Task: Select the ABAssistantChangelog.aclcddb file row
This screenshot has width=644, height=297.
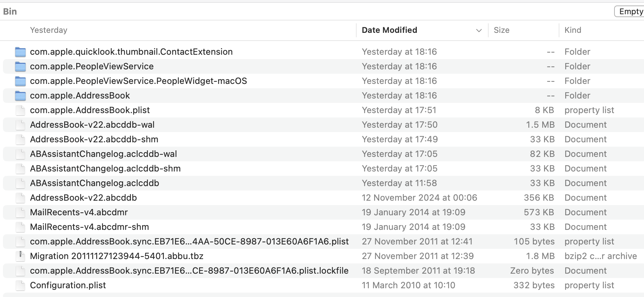Action: point(94,183)
